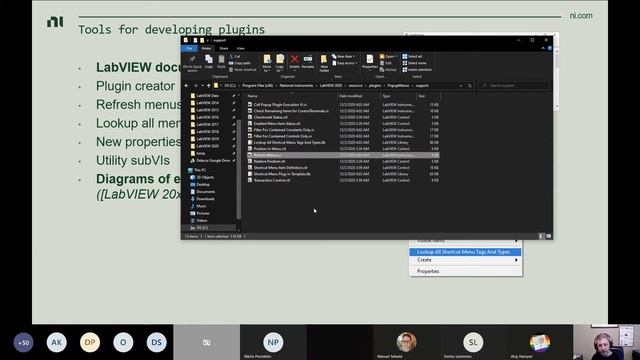
Task: Open New item dropdown in ribbon
Action: point(343,56)
